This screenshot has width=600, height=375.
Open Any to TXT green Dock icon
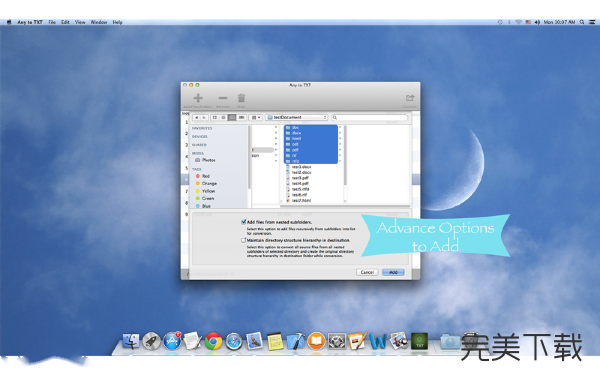click(x=419, y=341)
